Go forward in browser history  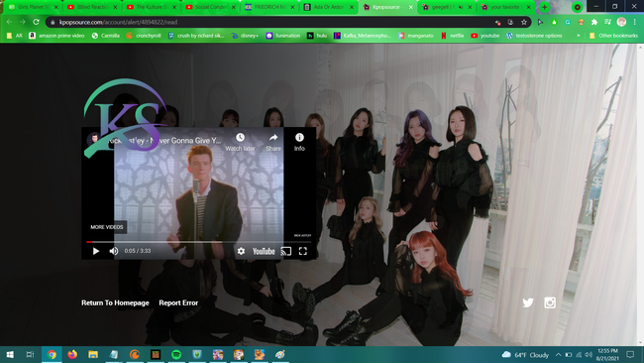pos(23,22)
